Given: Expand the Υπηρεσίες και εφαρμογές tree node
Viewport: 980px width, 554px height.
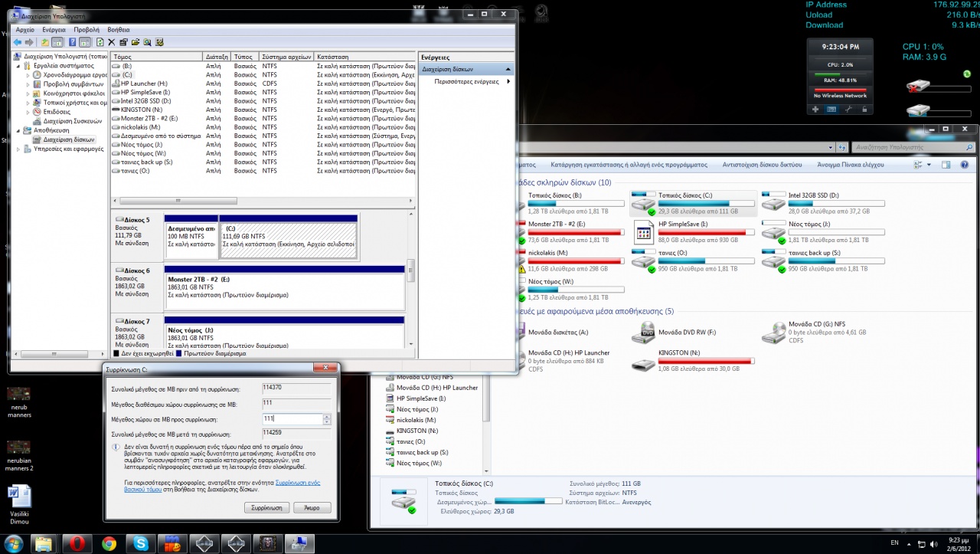Looking at the screenshot, I should (18, 149).
